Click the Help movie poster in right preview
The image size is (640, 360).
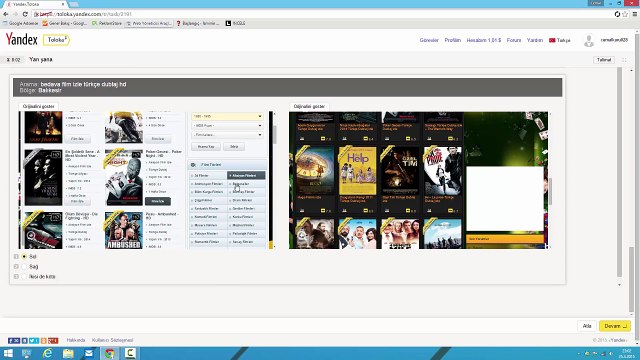tap(357, 171)
